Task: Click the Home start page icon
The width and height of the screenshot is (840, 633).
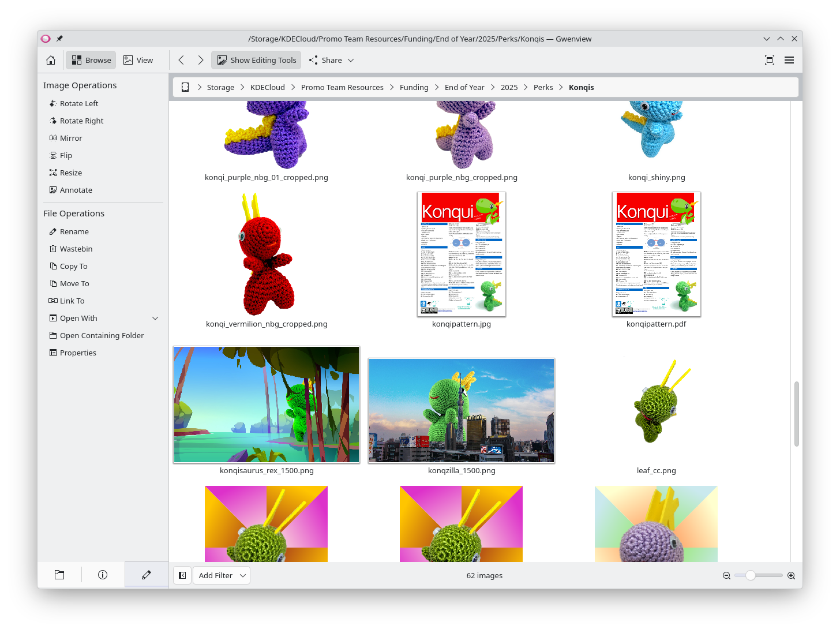Action: [x=51, y=60]
